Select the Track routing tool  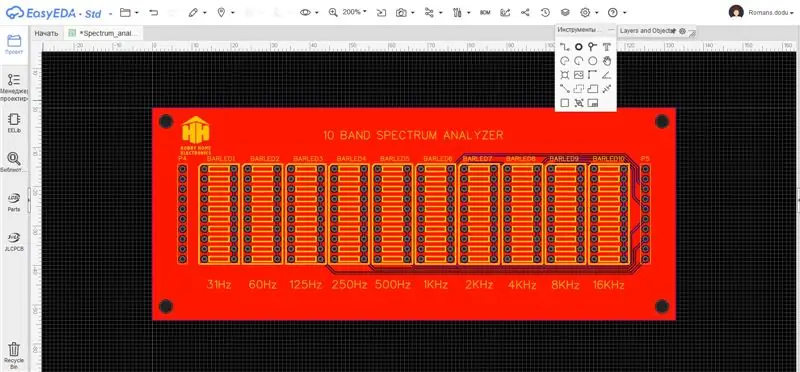[564, 47]
